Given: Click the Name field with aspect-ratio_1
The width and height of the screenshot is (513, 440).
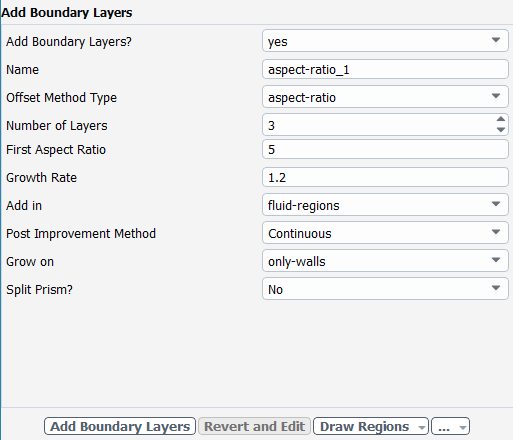Looking at the screenshot, I should coord(385,69).
